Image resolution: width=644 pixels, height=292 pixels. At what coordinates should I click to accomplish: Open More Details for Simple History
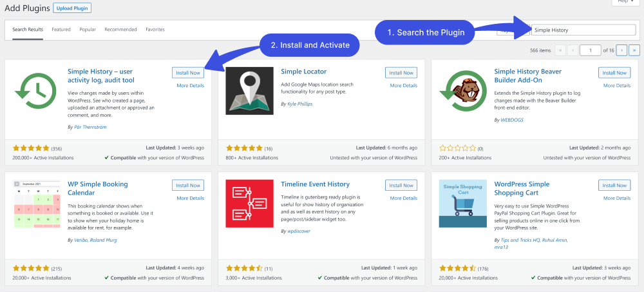click(190, 86)
